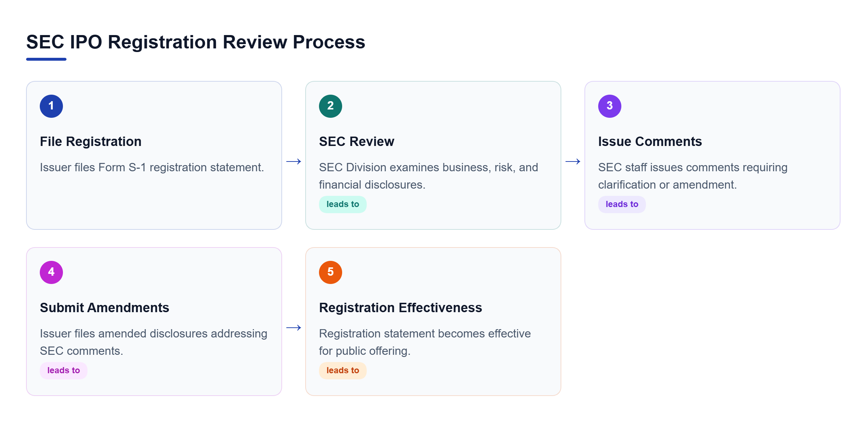Select the Issue Comments heading
868x422 pixels.
coord(650,141)
